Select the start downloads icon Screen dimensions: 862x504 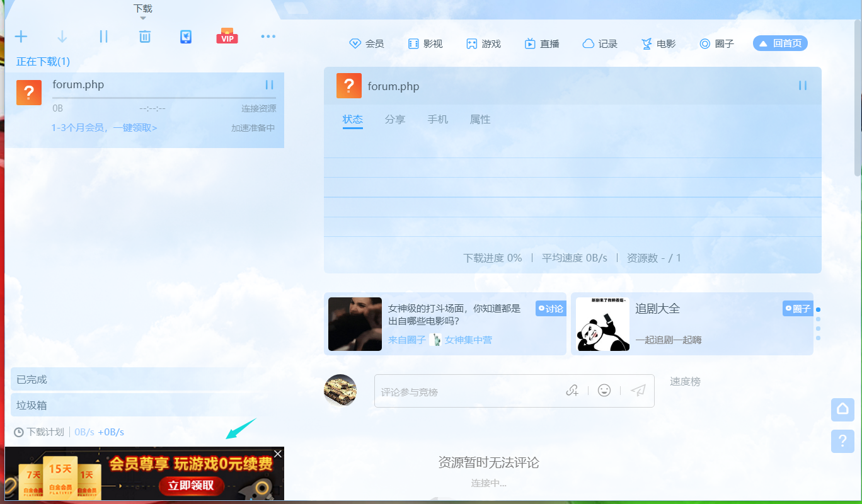point(62,36)
